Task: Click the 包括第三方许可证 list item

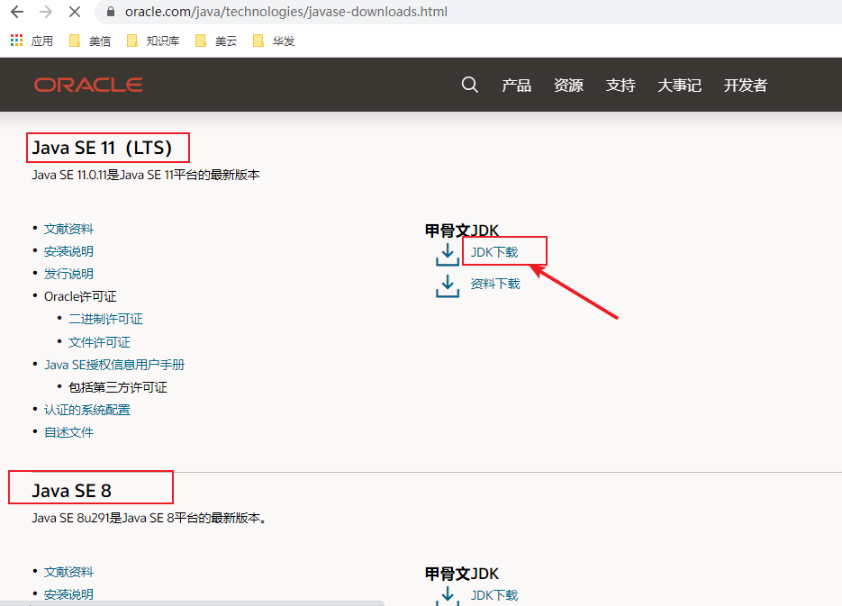Action: [118, 388]
